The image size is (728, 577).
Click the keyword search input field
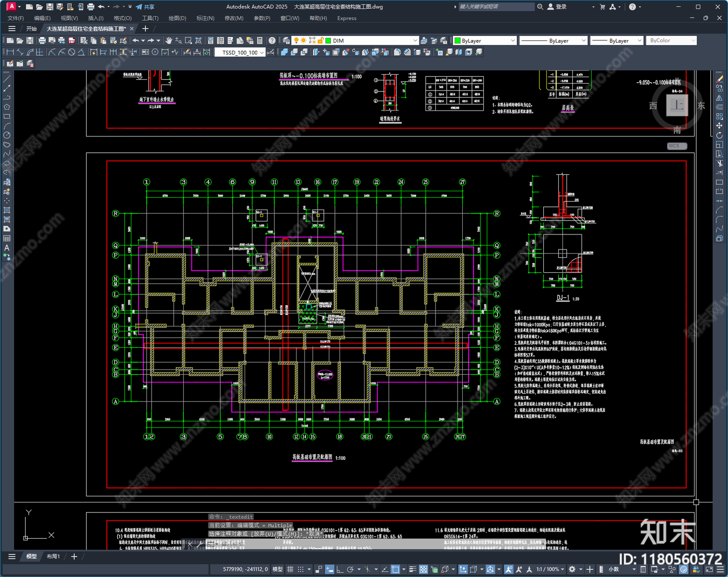(496, 7)
